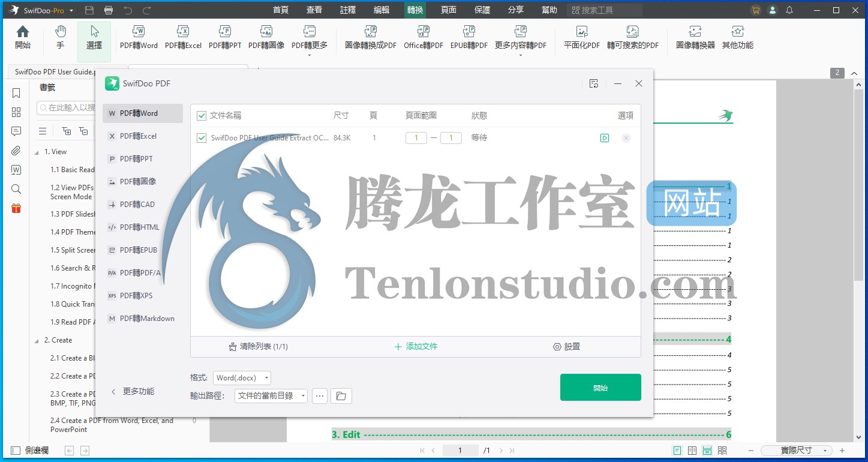Click the redo arrow in title bar
Screen dimensions: 868x462
[147, 10]
